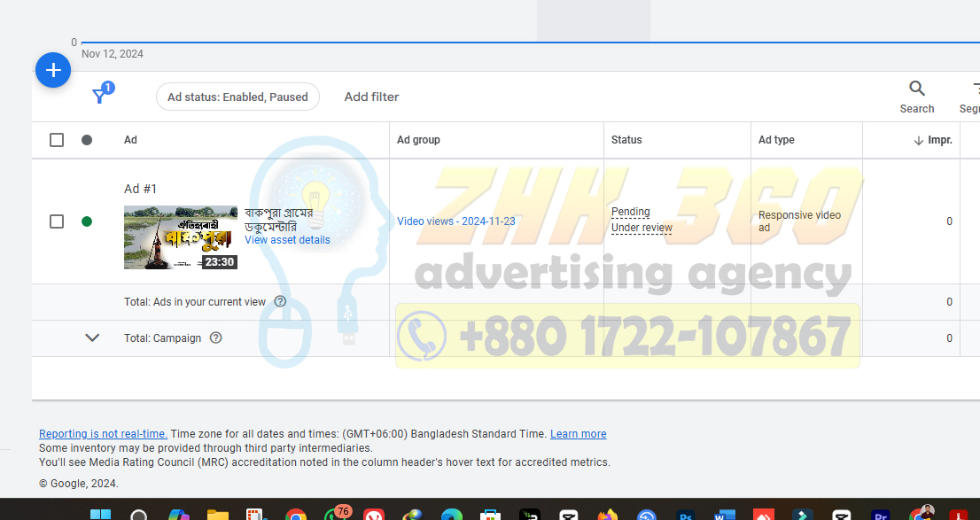Click the blue plus create-ad button

(x=53, y=70)
